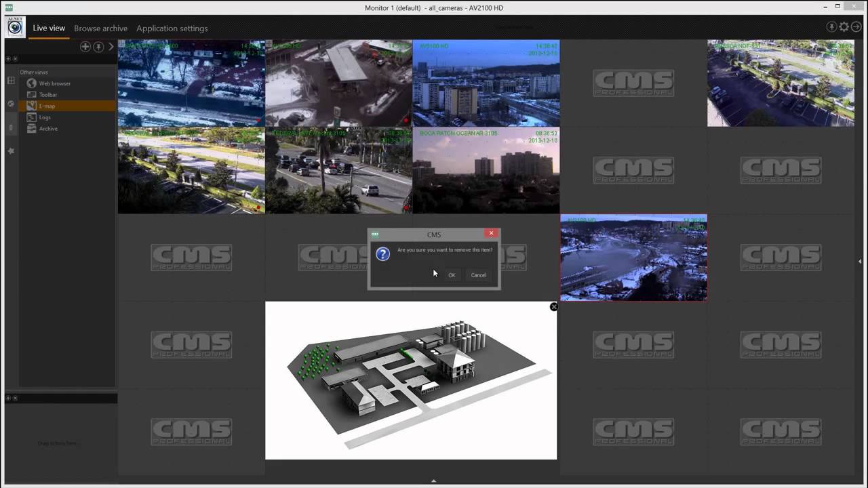This screenshot has height=488, width=868.
Task: Click the Archive box icon
Action: pos(31,129)
